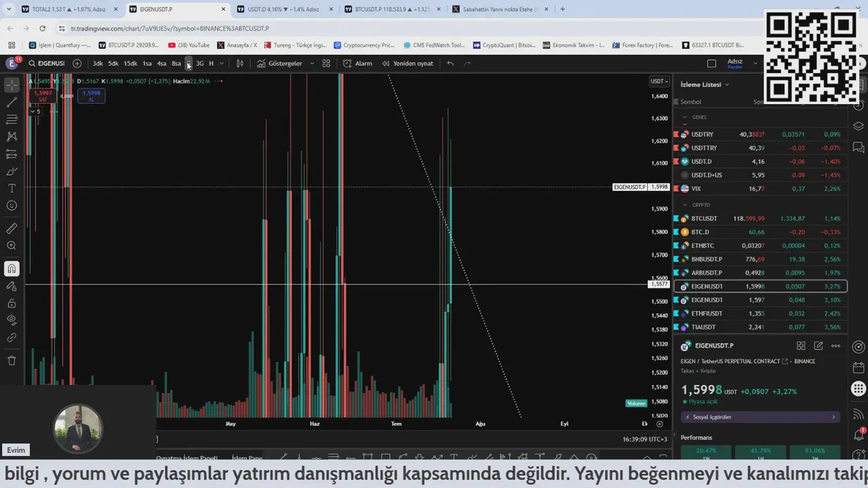Select BTCUSDT in the watchlist
This screenshot has height=488, width=868.
point(759,218)
